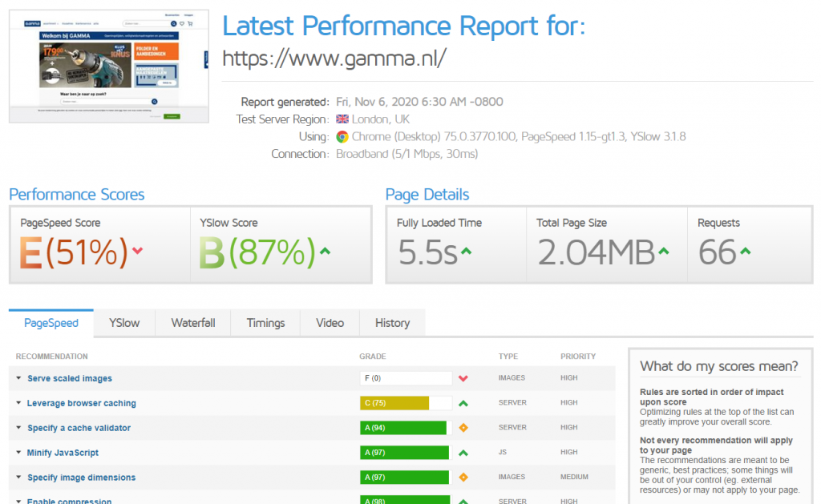The width and height of the screenshot is (821, 504).
Task: Click the RECOMMENDATION column header
Action: (x=52, y=357)
